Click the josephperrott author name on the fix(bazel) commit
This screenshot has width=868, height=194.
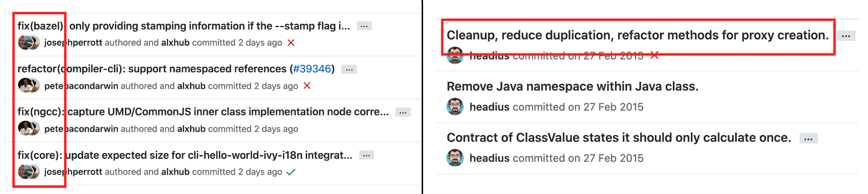tap(74, 43)
